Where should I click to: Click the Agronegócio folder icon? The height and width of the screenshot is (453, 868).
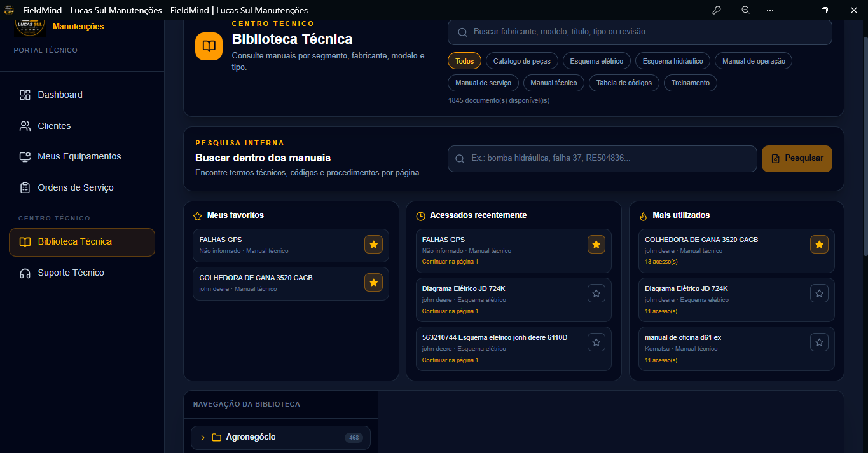pos(216,438)
